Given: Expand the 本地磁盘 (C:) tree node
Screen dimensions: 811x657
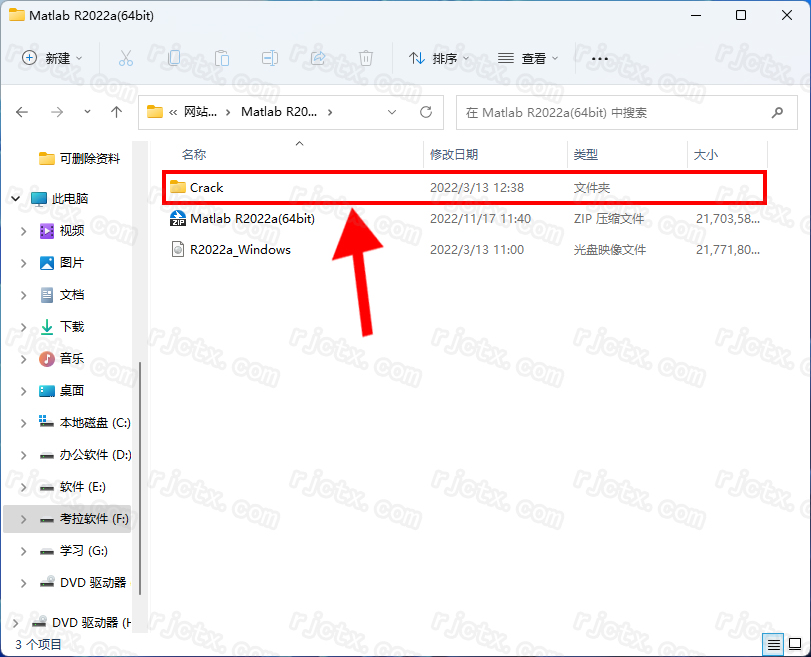Looking at the screenshot, I should [x=24, y=423].
